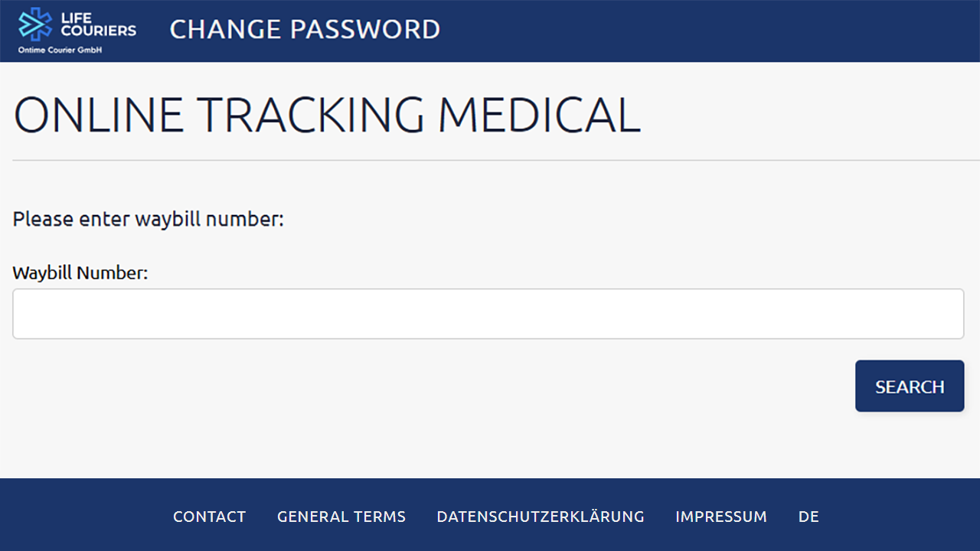The height and width of the screenshot is (551, 980).
Task: Click the Waybill Number label
Action: 80,272
